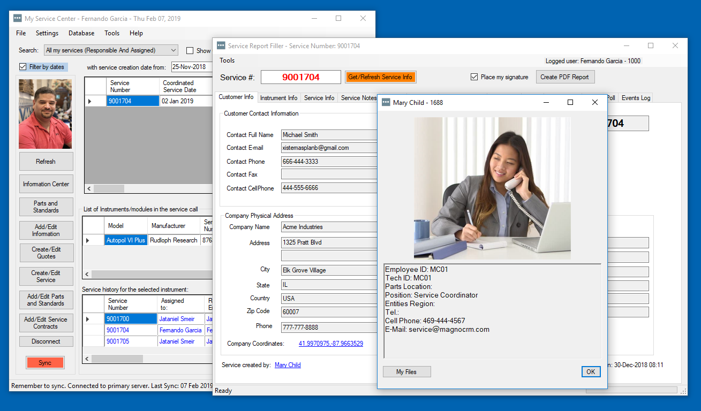Click the Refresh button in sidebar
701x411 pixels.
[46, 161]
